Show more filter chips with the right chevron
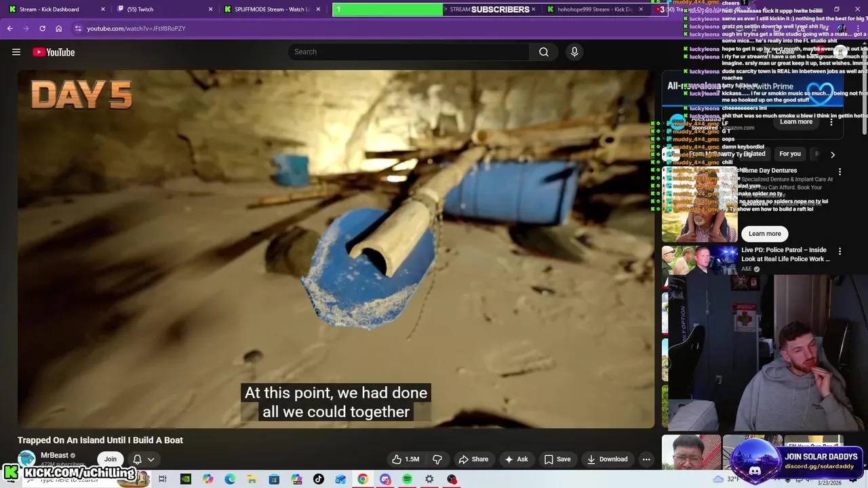868x488 pixels. click(x=833, y=155)
